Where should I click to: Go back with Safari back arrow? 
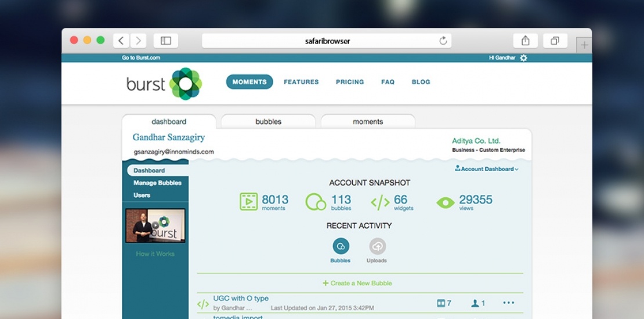coord(121,41)
